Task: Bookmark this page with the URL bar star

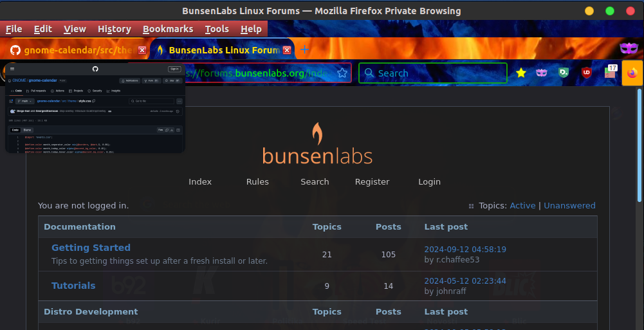Action: point(342,73)
